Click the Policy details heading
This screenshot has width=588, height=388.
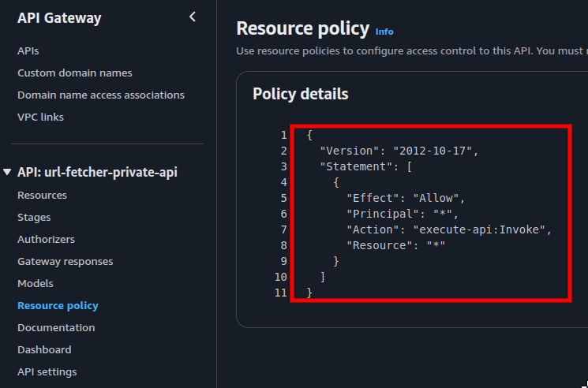click(x=301, y=94)
